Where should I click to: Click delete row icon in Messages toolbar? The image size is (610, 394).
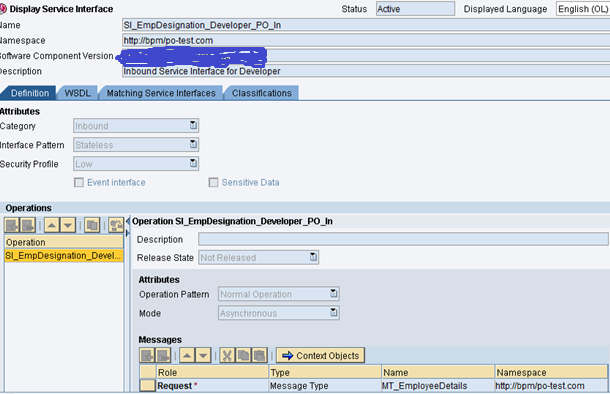pyautogui.click(x=163, y=355)
